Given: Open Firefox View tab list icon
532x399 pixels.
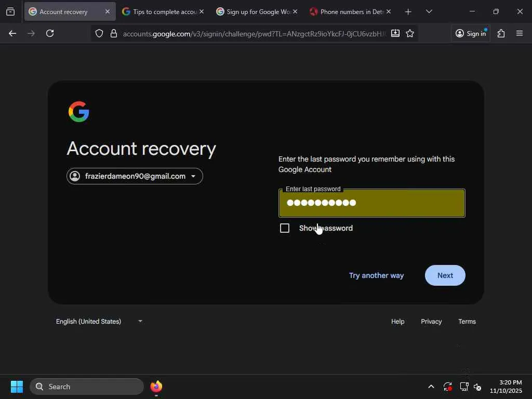Looking at the screenshot, I should pyautogui.click(x=10, y=11).
